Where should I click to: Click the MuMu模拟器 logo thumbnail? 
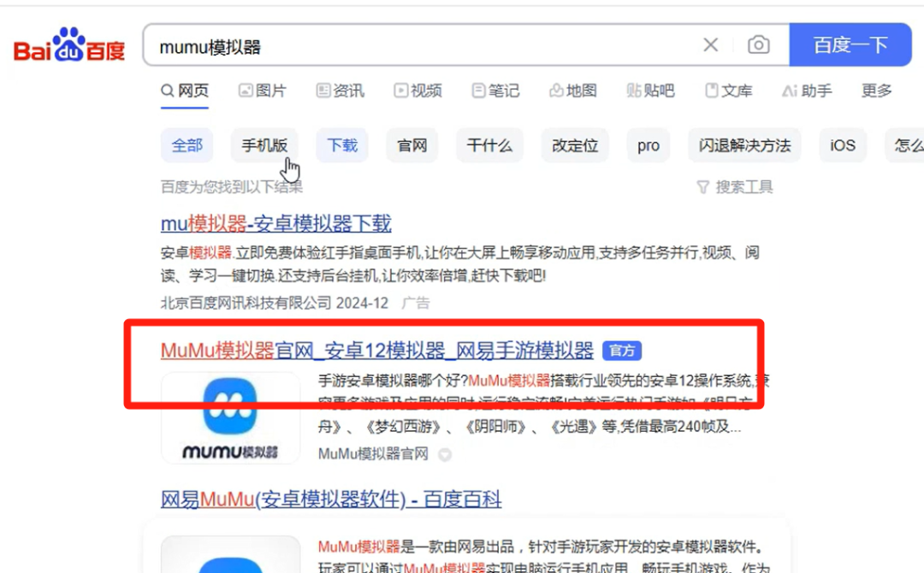pyautogui.click(x=230, y=418)
